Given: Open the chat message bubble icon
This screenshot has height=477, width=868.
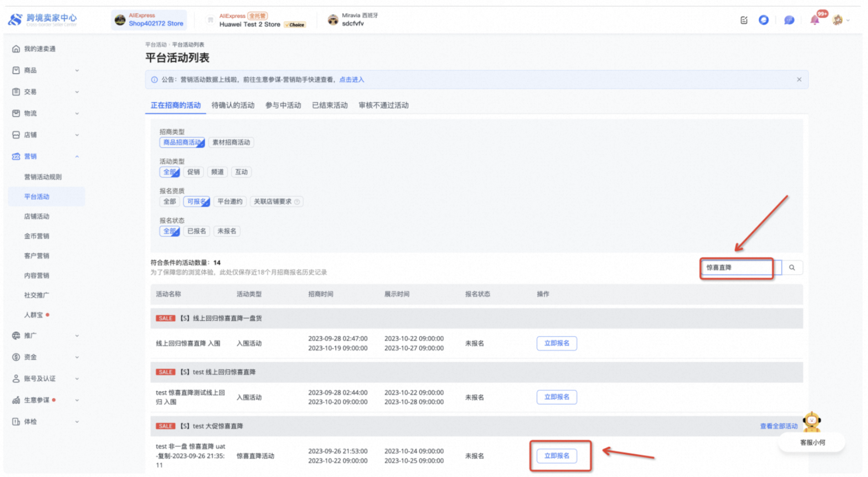Looking at the screenshot, I should (x=789, y=20).
